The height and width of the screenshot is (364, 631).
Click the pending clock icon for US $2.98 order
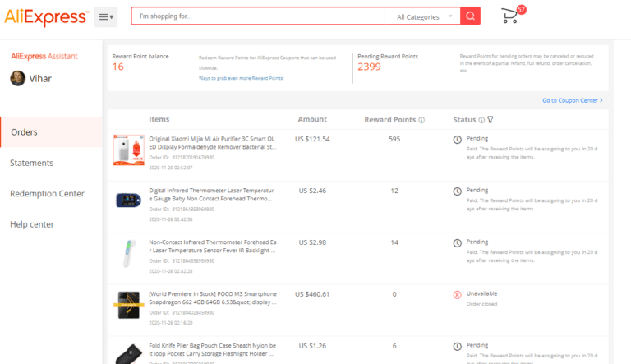457,242
